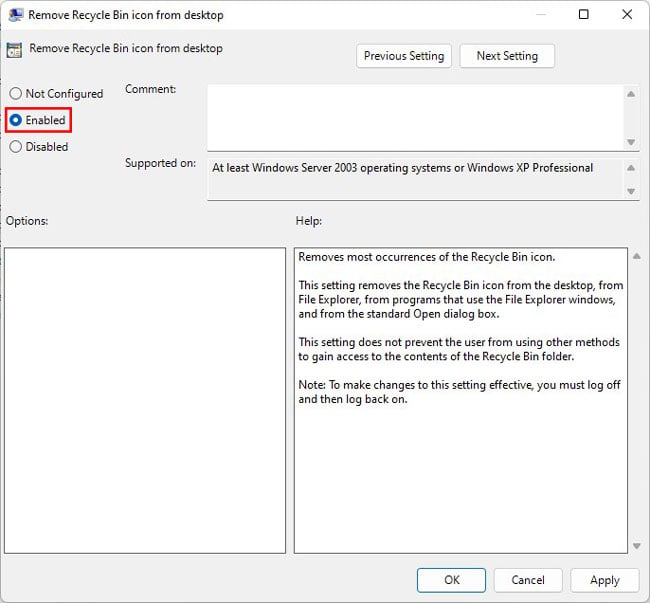Screen dimensions: 650x603
Task: Click the Comment box scroll up arrow
Action: click(631, 94)
